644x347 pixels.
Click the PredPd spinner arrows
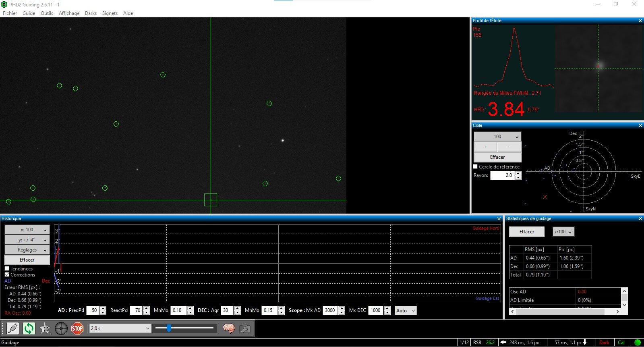[103, 311]
